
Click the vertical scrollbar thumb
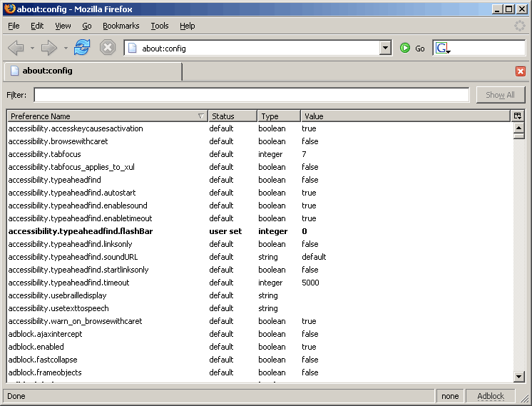(518, 136)
